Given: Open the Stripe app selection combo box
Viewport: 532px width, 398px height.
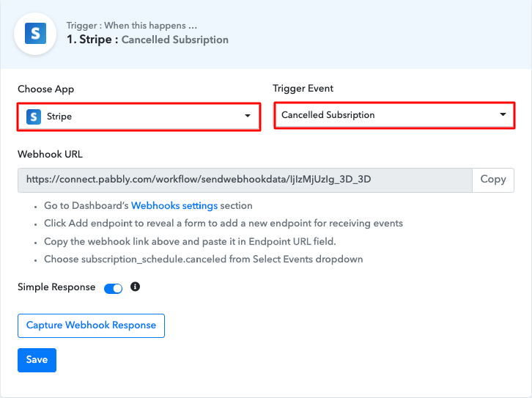Looking at the screenshot, I should [x=138, y=117].
